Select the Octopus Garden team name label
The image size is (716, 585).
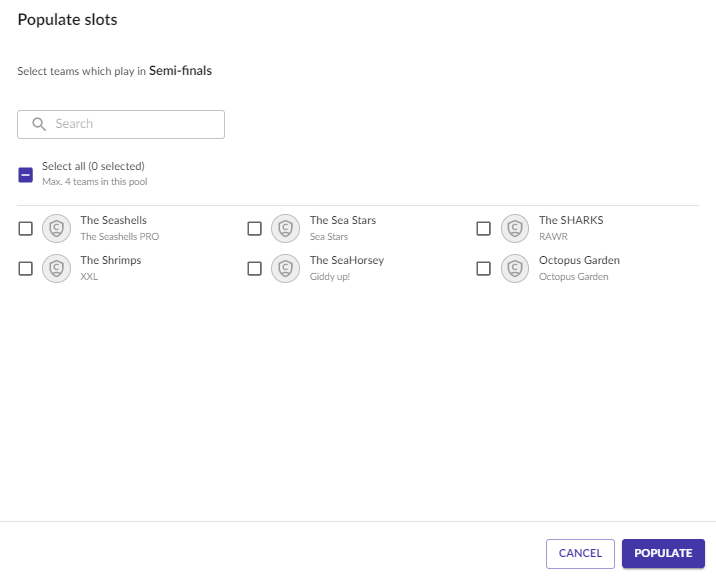579,260
